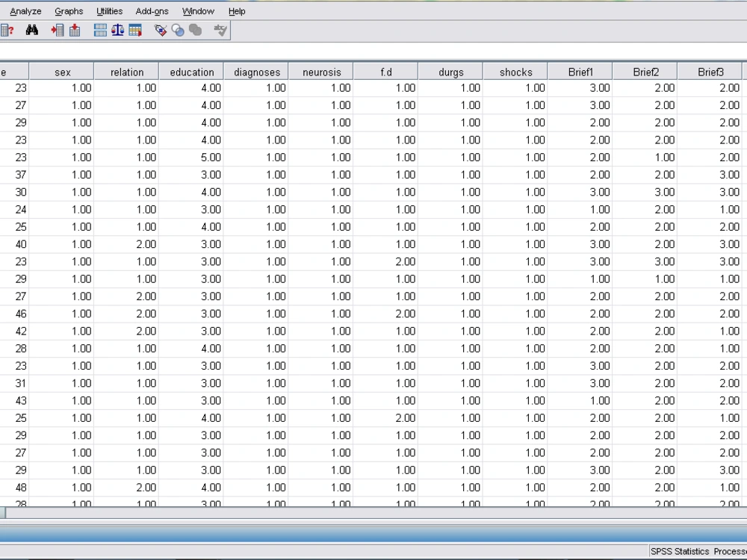This screenshot has width=747, height=560.
Task: Open Weight Cases using the scales icon
Action: [x=117, y=30]
